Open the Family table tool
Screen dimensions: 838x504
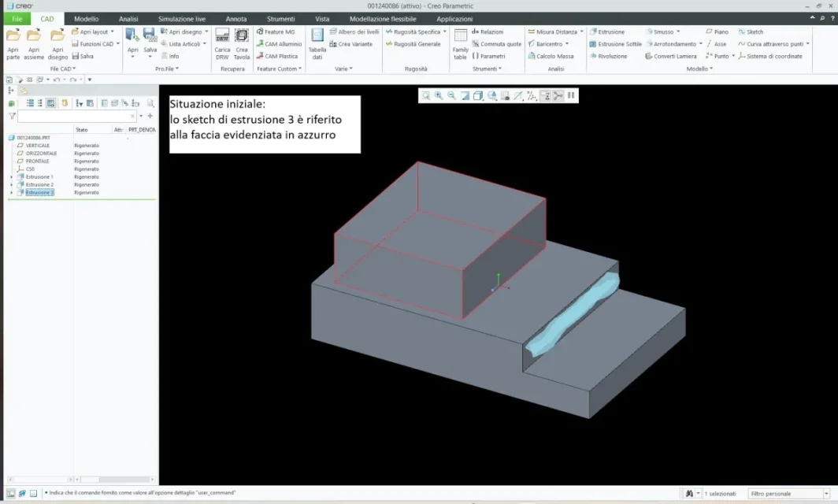pyautogui.click(x=460, y=44)
